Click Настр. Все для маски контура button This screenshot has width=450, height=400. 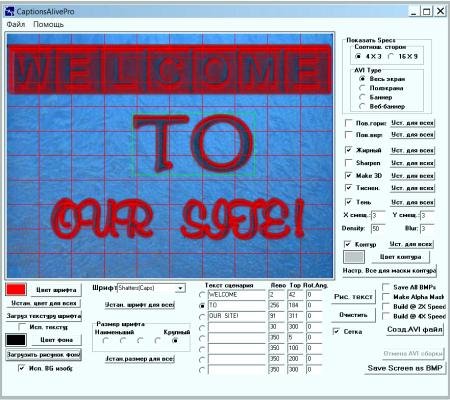[389, 270]
